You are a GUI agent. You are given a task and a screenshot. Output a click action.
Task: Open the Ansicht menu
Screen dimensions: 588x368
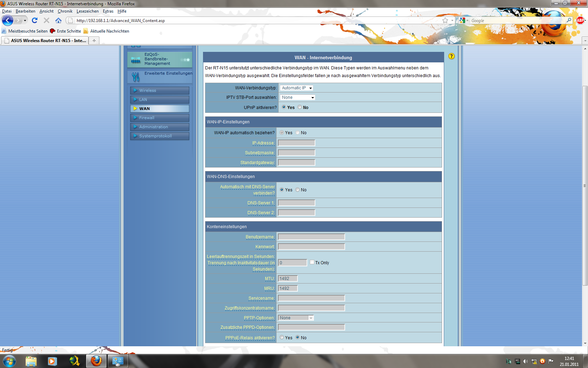[47, 11]
